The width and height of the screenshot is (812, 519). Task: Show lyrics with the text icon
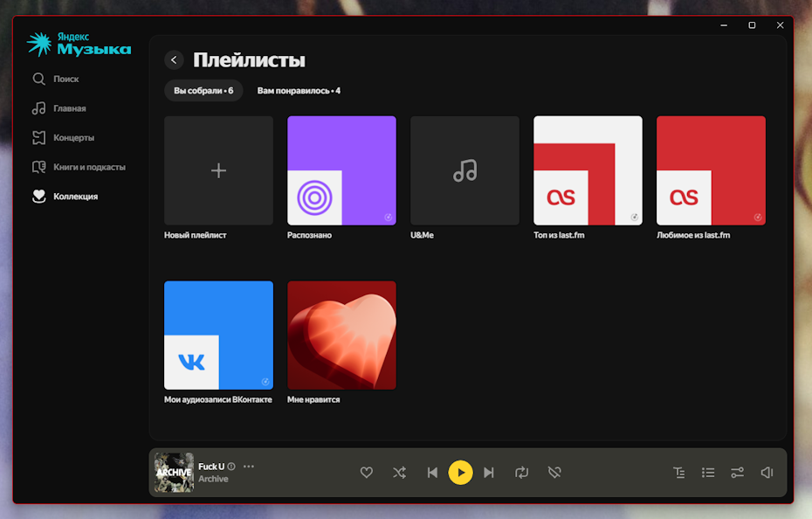(679, 473)
